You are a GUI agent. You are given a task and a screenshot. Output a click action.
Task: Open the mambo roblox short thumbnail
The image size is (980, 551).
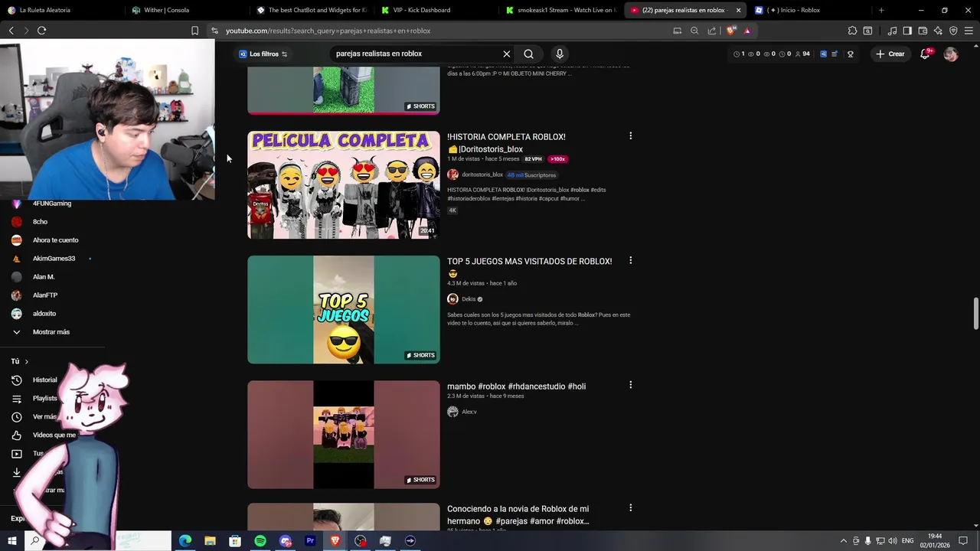point(344,435)
